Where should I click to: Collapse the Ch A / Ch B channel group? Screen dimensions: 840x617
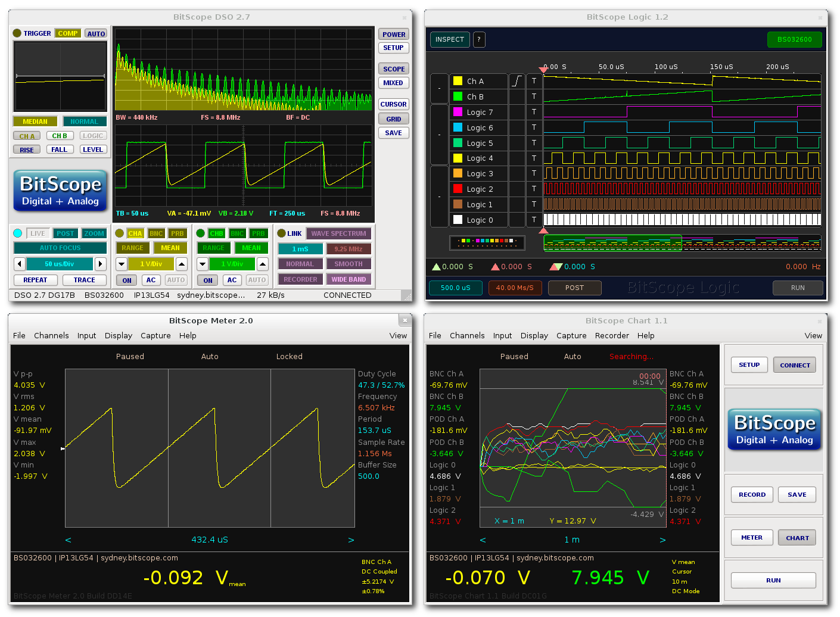[x=439, y=88]
